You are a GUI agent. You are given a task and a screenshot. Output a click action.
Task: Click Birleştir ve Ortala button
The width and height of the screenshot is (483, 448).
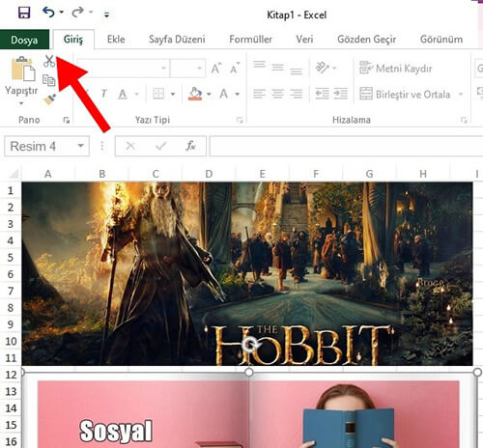click(x=405, y=95)
